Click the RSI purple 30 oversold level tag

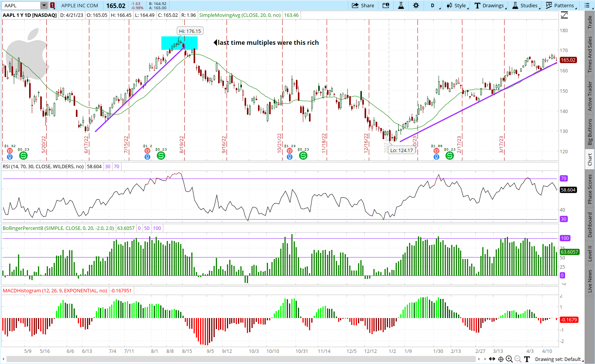(x=564, y=219)
